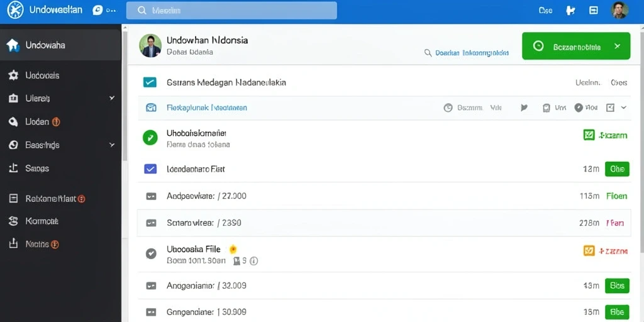Click the app logo in top-left corner
644x322 pixels.
[15, 10]
